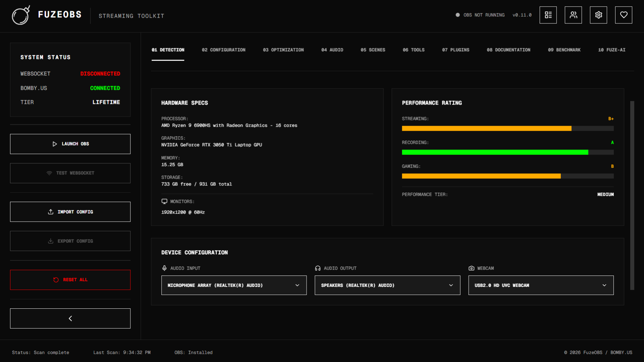Viewport: 644px width, 362px height.
Task: Toggle the Test Websocket connection
Action: tap(70, 173)
